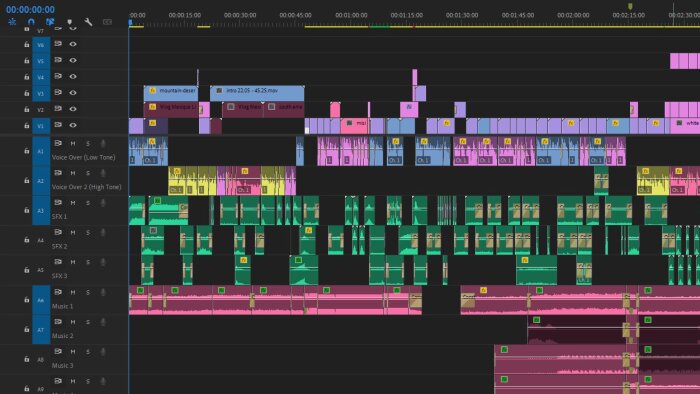Mute the SFX 3 track
Viewport: 700px width, 394px height.
click(x=73, y=262)
